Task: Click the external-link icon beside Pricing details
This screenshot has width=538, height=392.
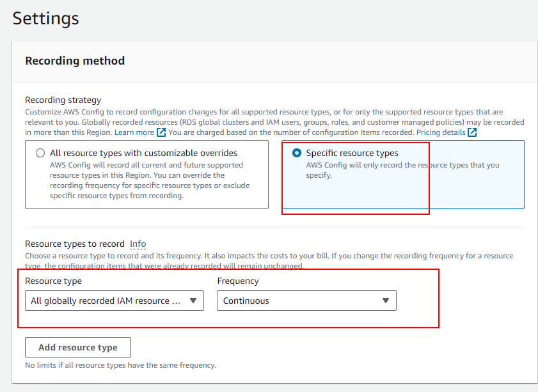Action: pos(472,132)
